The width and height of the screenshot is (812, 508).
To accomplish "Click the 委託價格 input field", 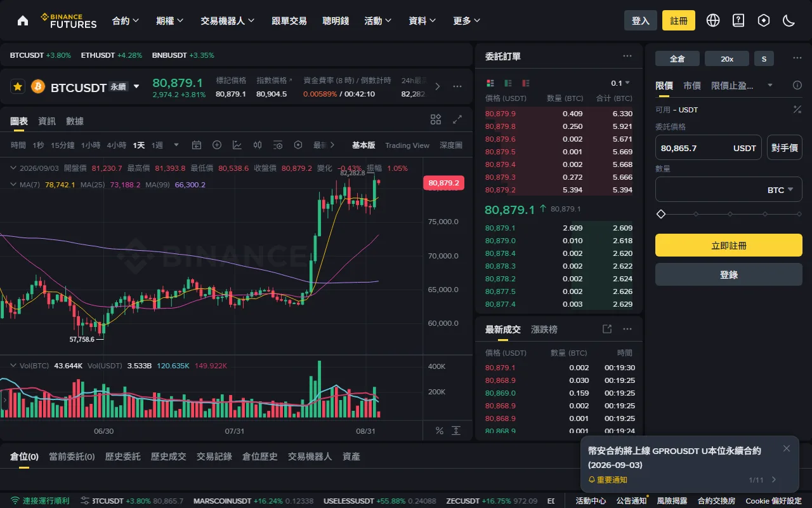I will pos(709,147).
